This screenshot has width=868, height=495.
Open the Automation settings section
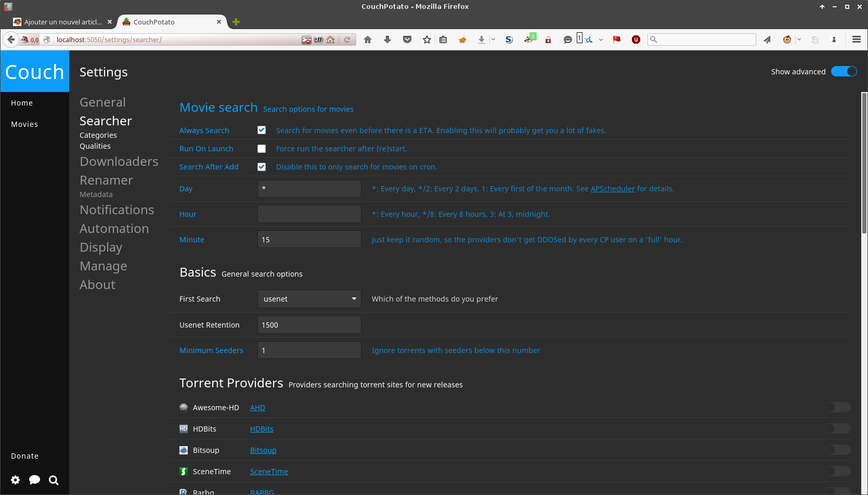click(114, 229)
